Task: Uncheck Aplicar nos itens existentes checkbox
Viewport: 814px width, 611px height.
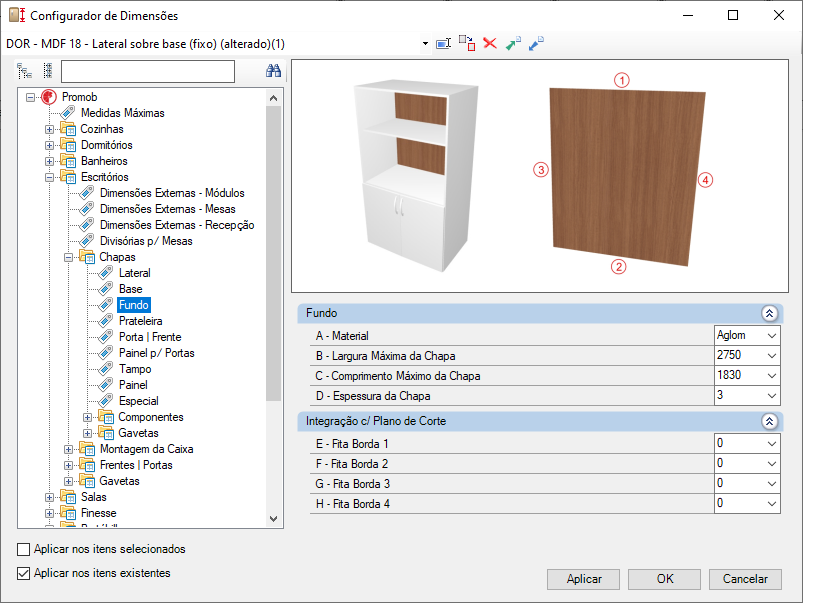Action: (23, 573)
